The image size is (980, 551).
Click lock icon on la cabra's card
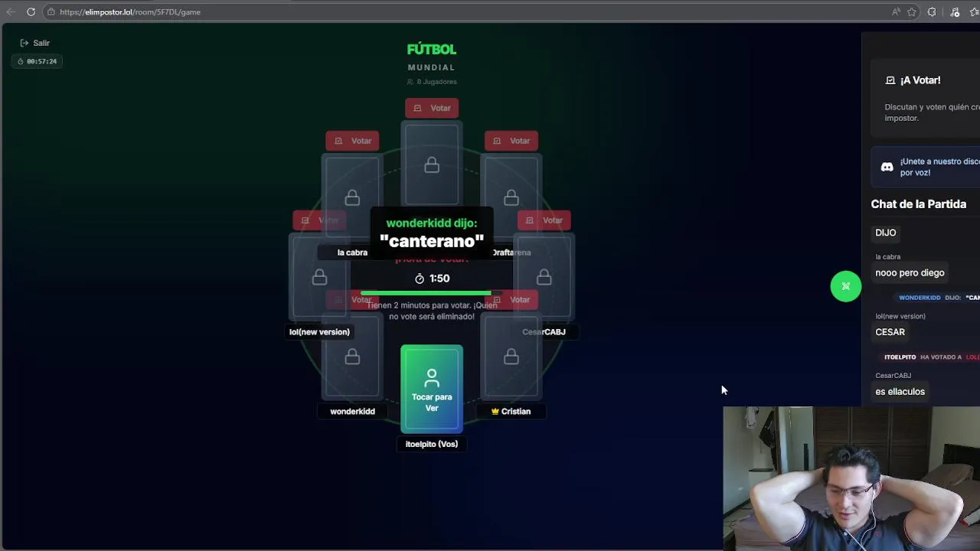pos(352,198)
